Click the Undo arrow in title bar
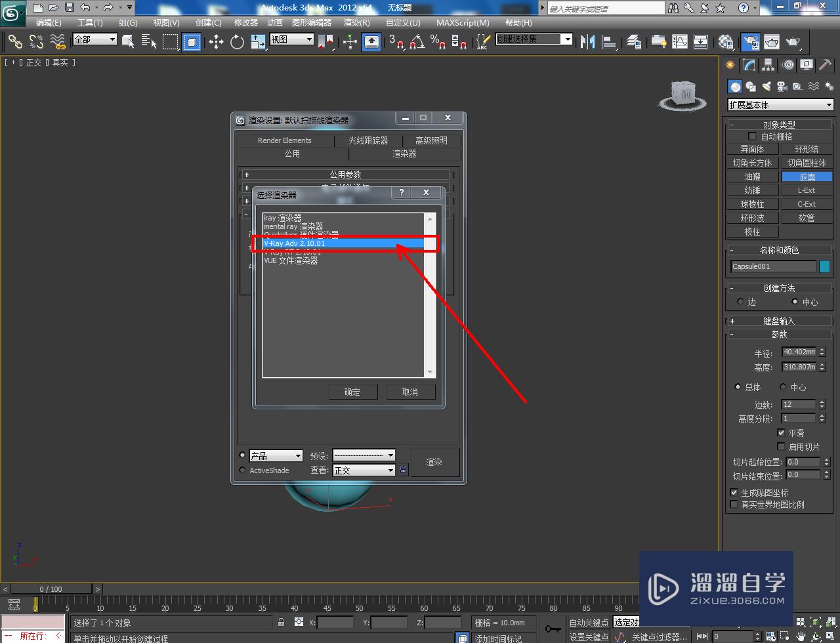The height and width of the screenshot is (643, 840). click(x=85, y=8)
